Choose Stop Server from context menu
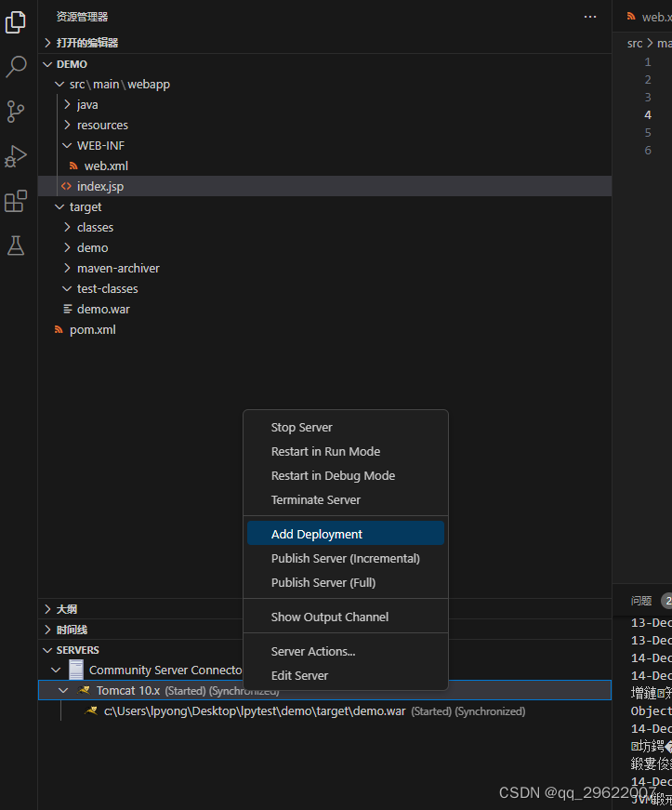 pos(346,427)
